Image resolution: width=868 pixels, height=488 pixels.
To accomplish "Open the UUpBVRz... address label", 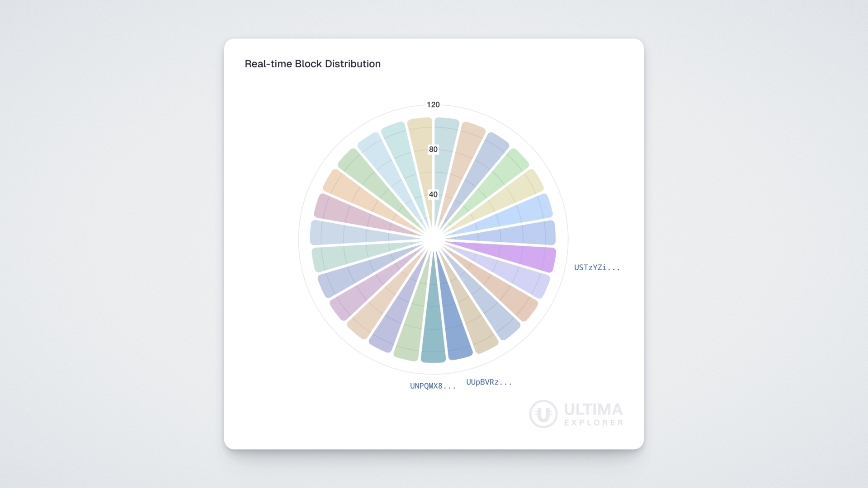I will [x=489, y=382].
